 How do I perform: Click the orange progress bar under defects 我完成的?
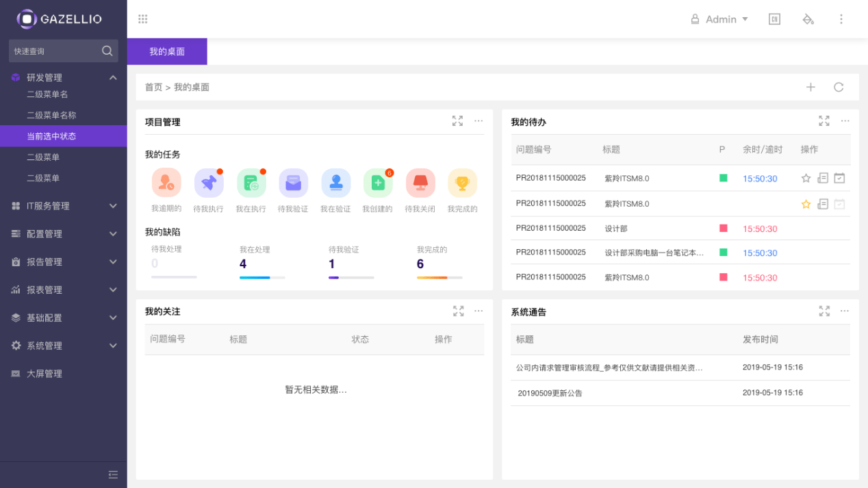[439, 277]
